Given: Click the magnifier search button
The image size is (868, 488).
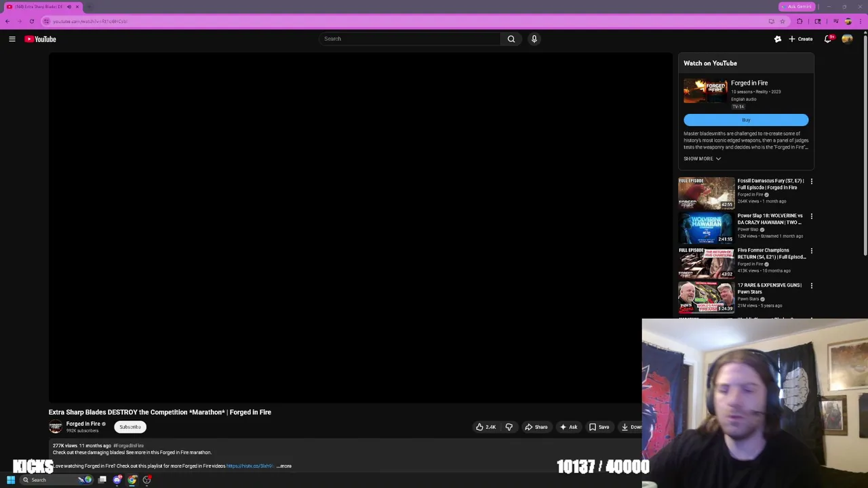Looking at the screenshot, I should [511, 39].
